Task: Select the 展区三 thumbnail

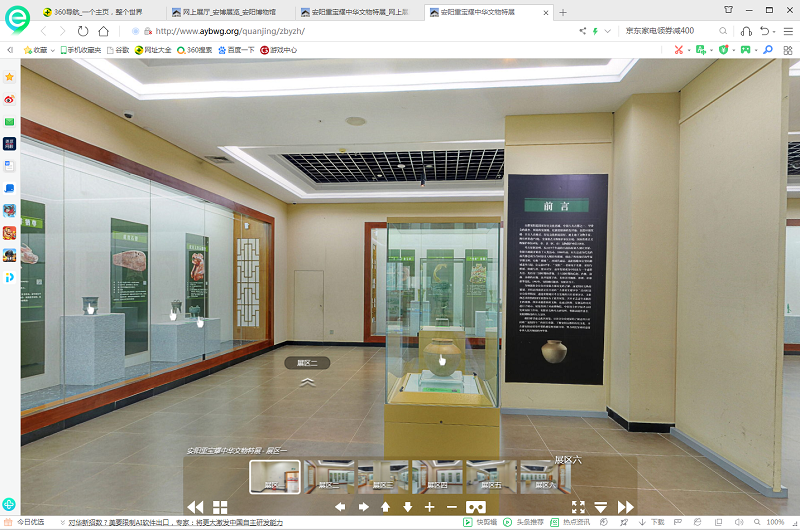Action: pos(383,477)
